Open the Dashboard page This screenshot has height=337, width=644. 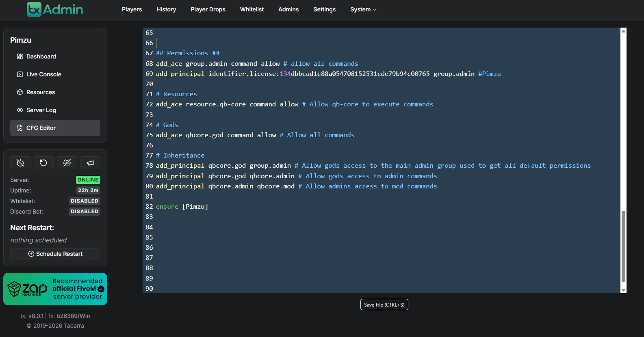tap(55, 56)
